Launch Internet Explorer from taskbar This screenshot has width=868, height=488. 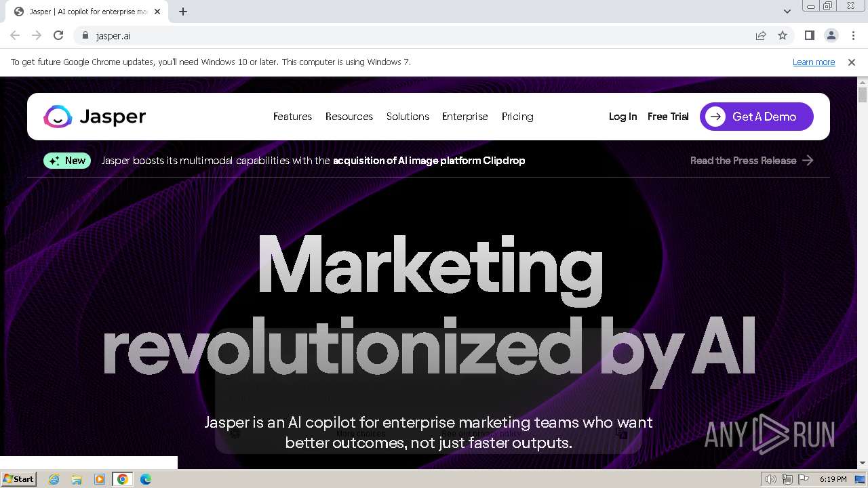[x=54, y=479]
